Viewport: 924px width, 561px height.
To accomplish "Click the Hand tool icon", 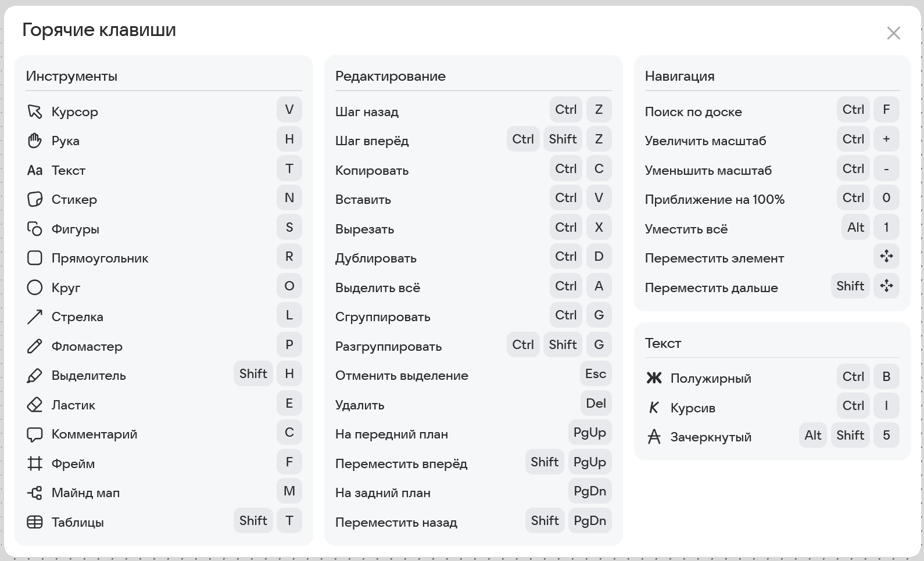I will [x=35, y=141].
